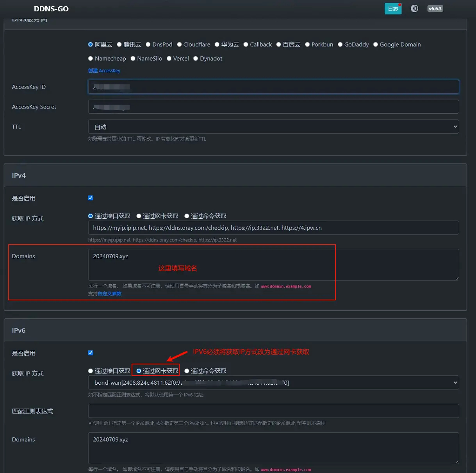Open the 自定义参数 link under IPv4 Domains
Image resolution: width=476 pixels, height=473 pixels.
(x=109, y=294)
